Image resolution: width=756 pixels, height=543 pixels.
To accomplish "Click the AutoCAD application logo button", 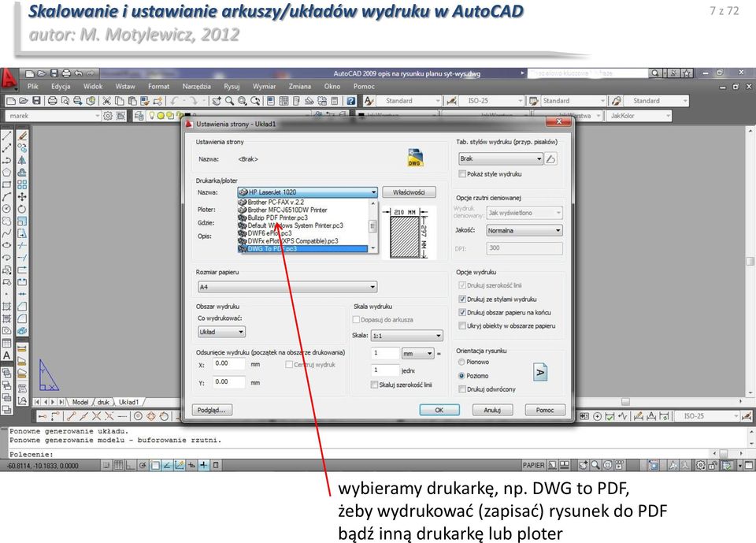I will 9,79.
